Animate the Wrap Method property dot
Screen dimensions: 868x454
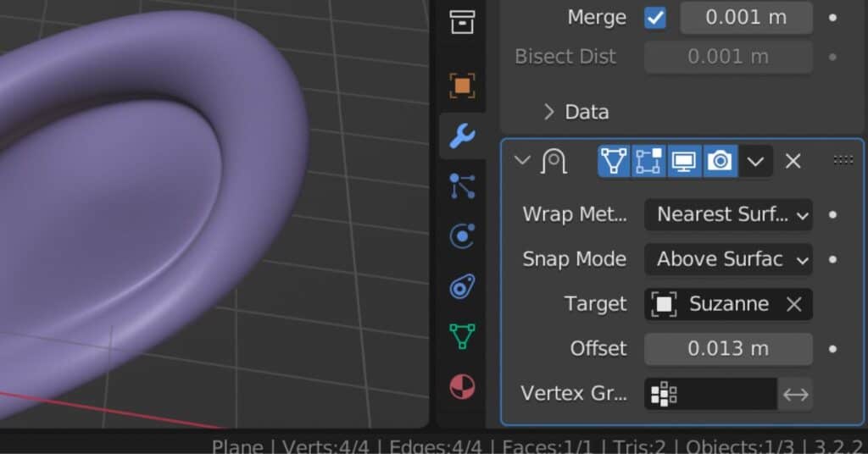click(832, 214)
